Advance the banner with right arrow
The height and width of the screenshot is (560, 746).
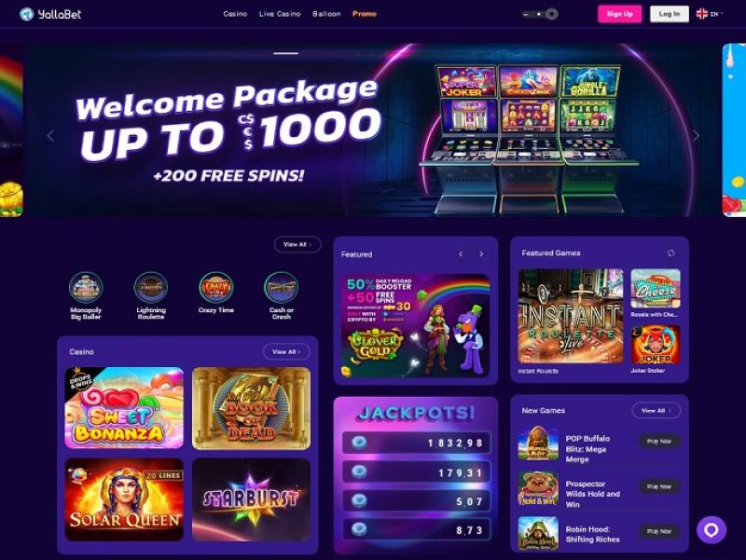point(696,136)
